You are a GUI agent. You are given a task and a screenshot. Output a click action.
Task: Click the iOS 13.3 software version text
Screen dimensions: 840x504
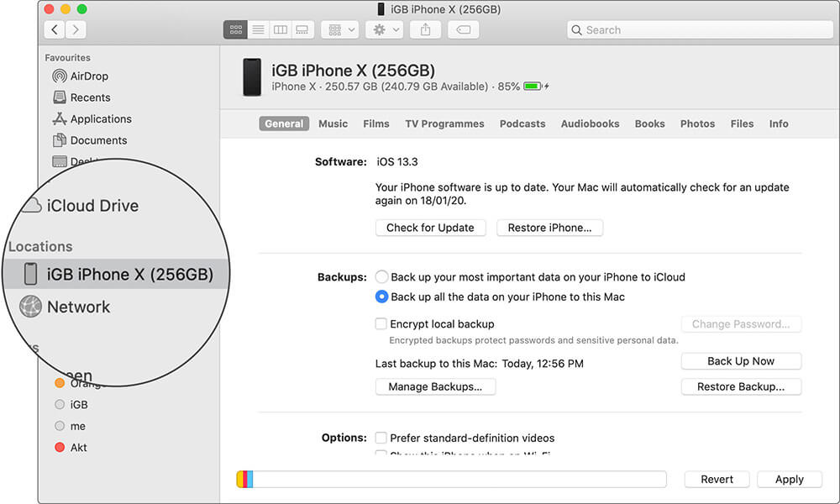397,162
